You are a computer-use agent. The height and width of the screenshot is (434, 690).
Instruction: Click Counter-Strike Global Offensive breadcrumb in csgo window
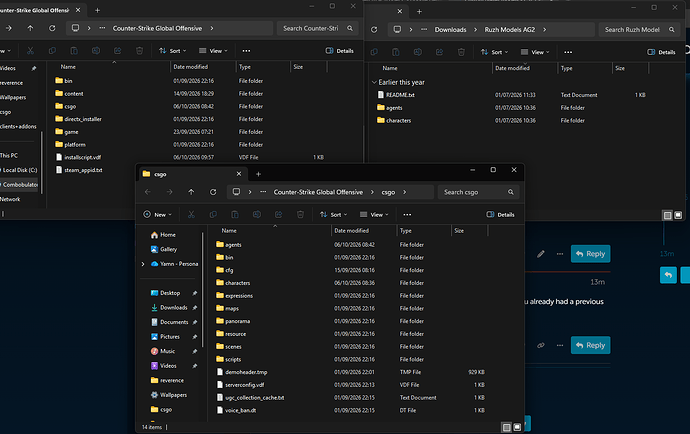tap(318, 192)
